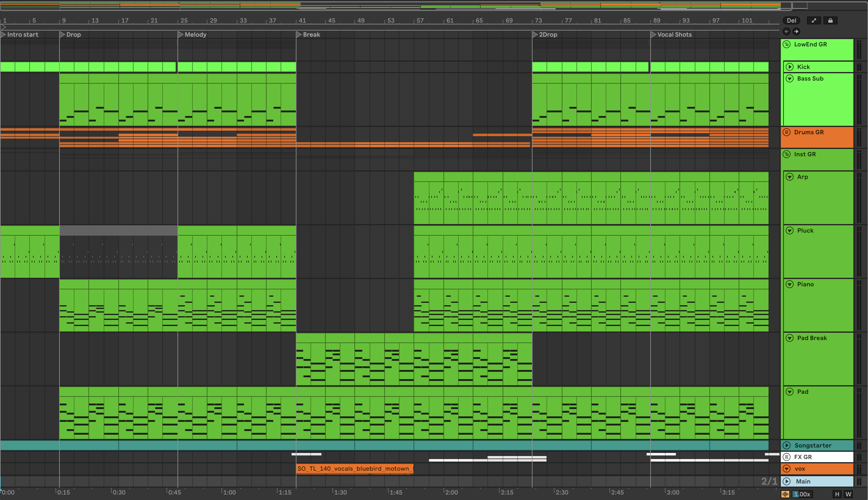Image resolution: width=868 pixels, height=500 pixels.
Task: Select the Main track header
Action: pos(817,481)
